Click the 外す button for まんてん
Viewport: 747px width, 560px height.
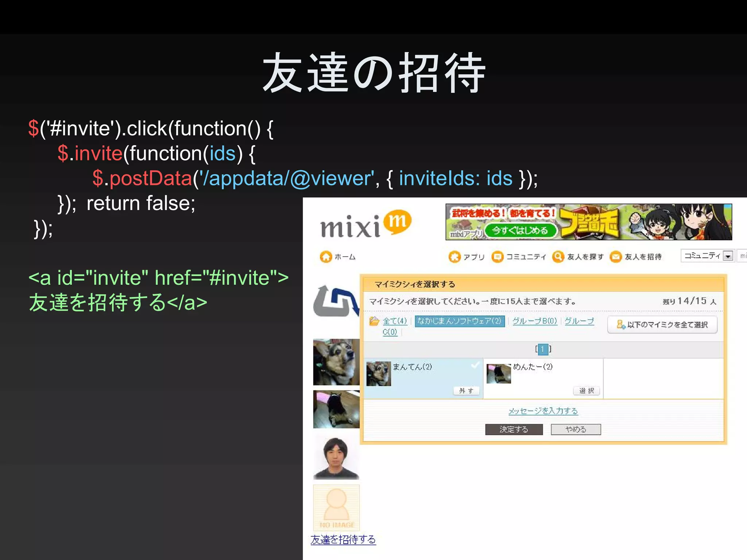(x=466, y=390)
